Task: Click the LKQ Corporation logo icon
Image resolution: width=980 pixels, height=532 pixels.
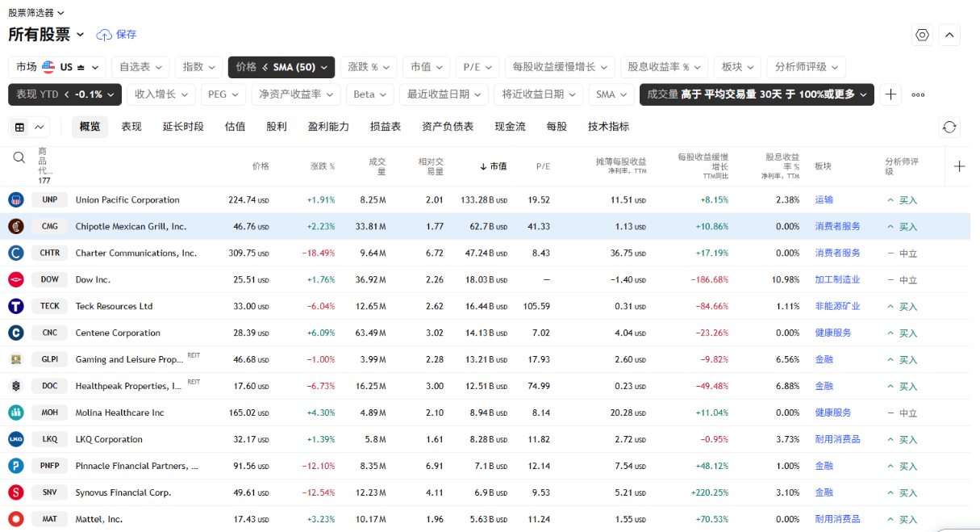Action: [16, 439]
